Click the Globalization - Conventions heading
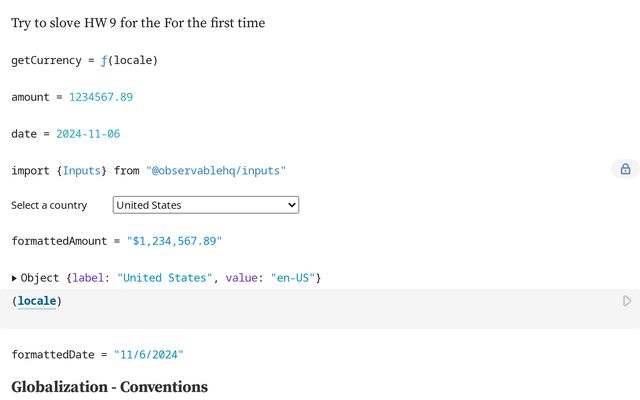This screenshot has width=640, height=400. coord(109,387)
